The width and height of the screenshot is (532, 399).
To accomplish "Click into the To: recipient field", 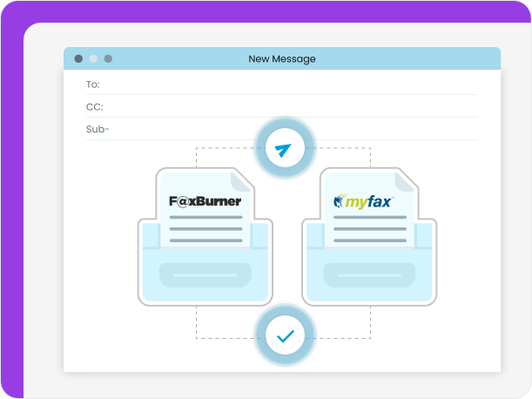I will click(282, 85).
